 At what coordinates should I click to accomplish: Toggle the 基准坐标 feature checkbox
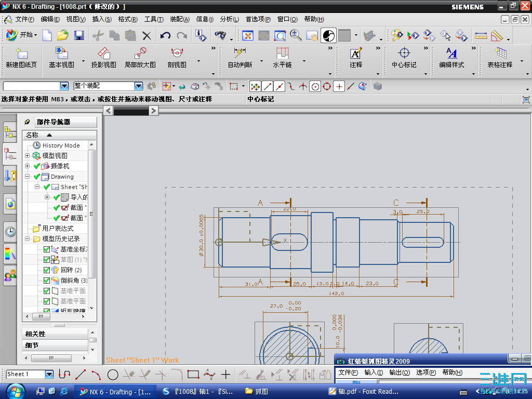47,249
